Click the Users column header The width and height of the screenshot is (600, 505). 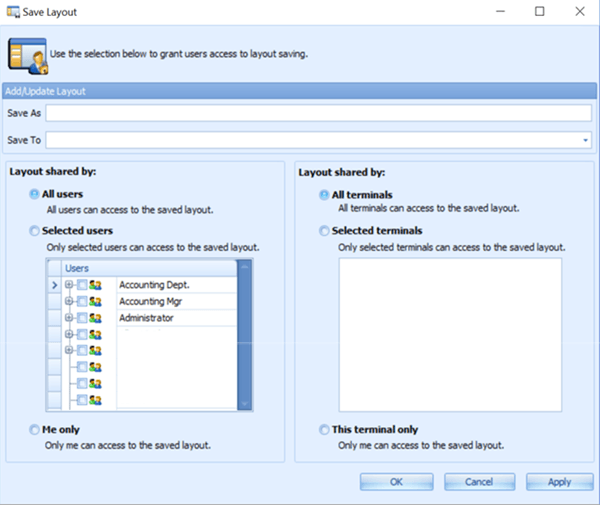(149, 268)
